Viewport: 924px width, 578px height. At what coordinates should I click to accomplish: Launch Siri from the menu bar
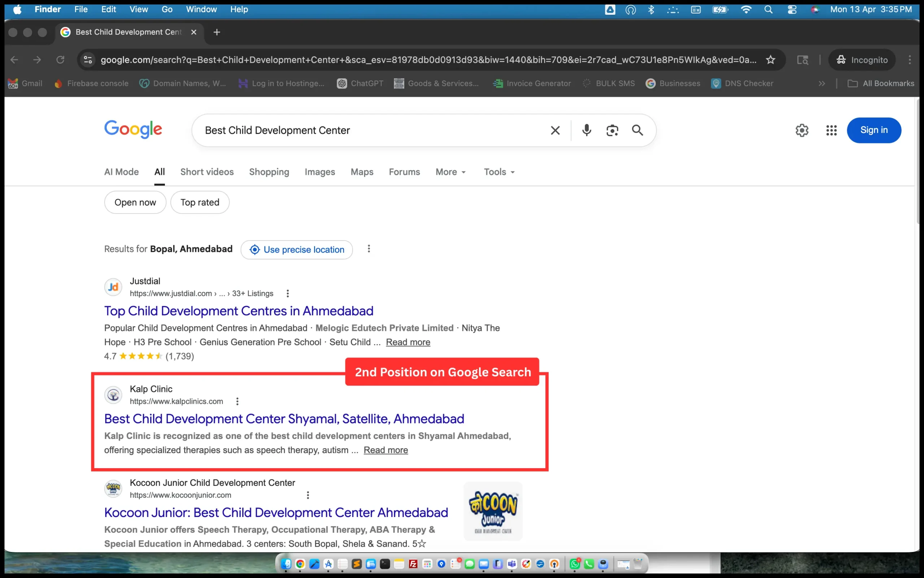[815, 9]
